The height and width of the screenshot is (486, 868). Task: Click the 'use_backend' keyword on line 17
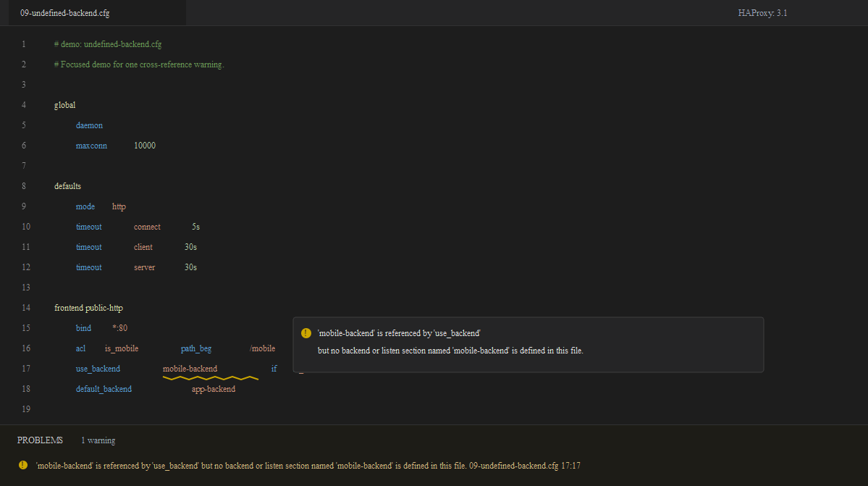pyautogui.click(x=98, y=369)
